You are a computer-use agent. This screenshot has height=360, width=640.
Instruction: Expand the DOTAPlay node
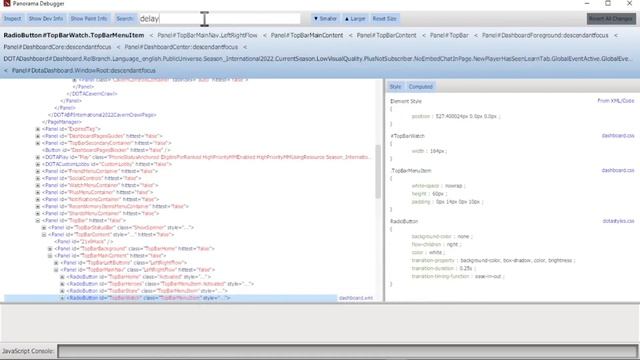[38, 157]
